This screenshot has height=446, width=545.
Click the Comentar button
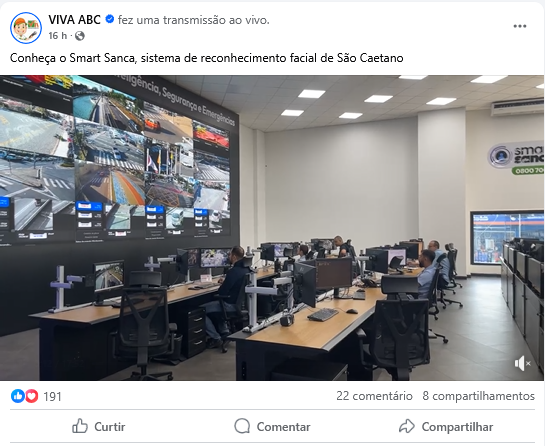[272, 427]
